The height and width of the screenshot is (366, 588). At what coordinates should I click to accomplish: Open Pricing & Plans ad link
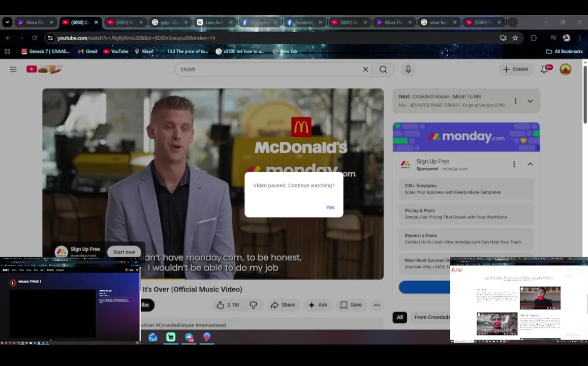point(466,213)
